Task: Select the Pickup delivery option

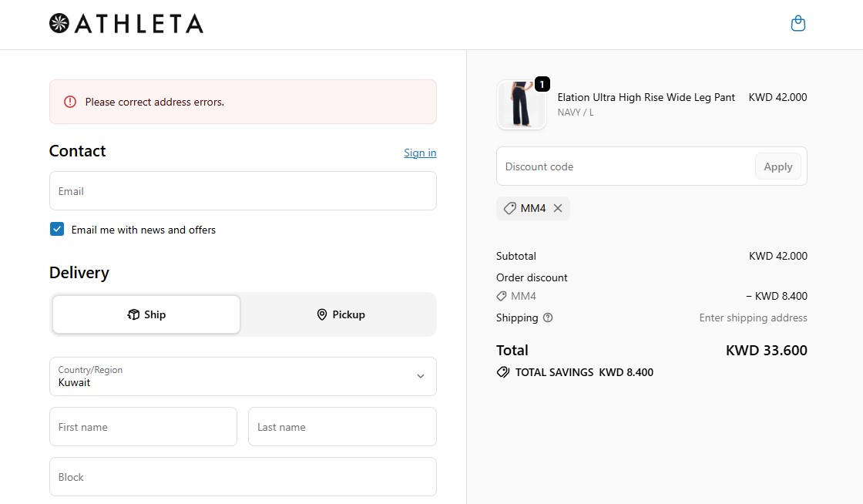Action: (x=341, y=314)
